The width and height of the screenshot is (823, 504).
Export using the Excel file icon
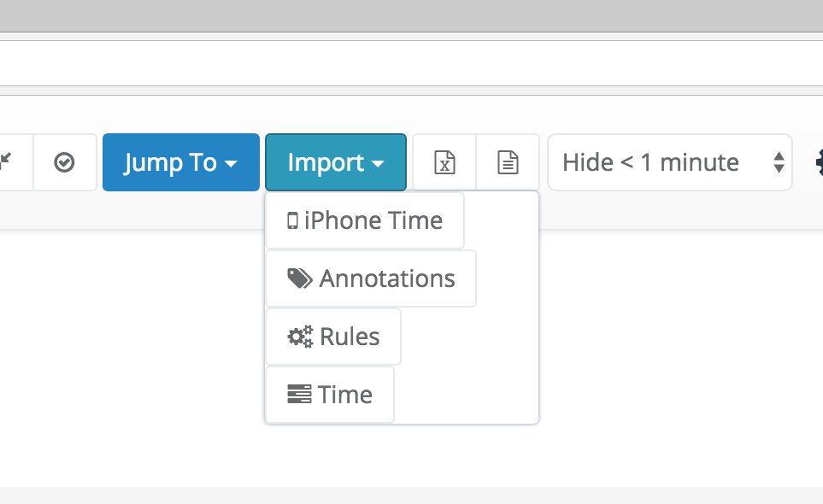point(444,162)
